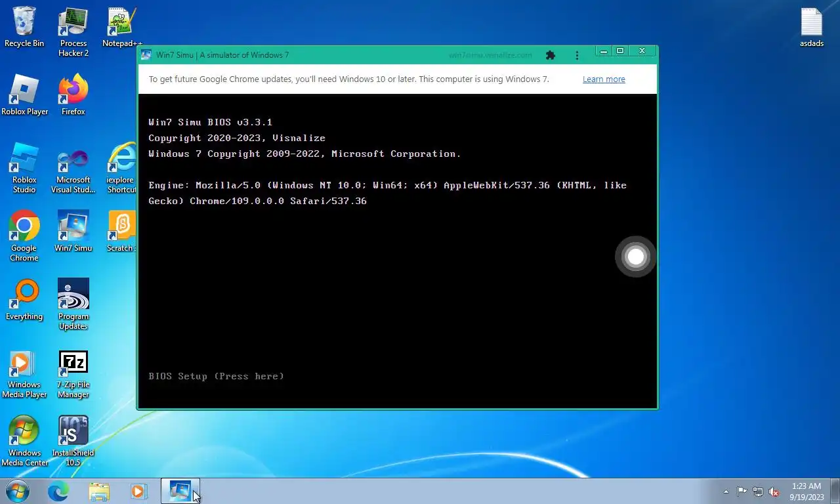This screenshot has height=504, width=840.
Task: Open the Windows Start orb
Action: point(17,491)
